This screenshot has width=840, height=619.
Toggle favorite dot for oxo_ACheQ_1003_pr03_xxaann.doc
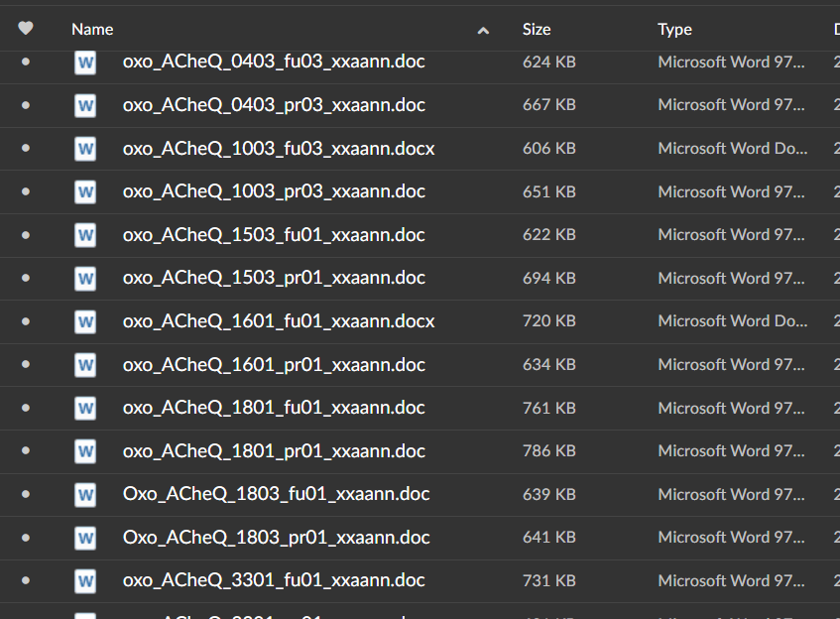coord(26,191)
